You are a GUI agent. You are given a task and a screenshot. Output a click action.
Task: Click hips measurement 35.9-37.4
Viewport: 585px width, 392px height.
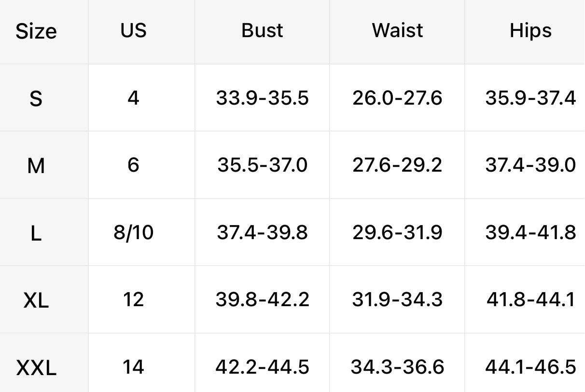pyautogui.click(x=530, y=98)
